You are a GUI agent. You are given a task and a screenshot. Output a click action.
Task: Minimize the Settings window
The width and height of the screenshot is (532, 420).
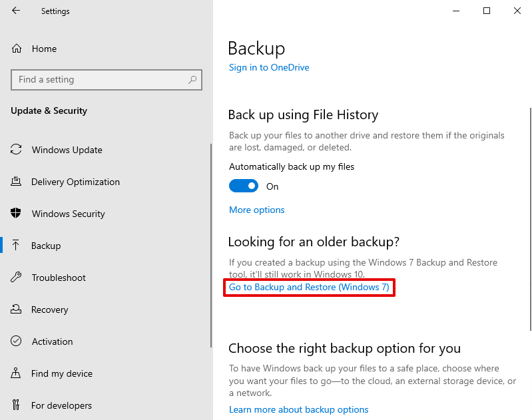tap(456, 11)
